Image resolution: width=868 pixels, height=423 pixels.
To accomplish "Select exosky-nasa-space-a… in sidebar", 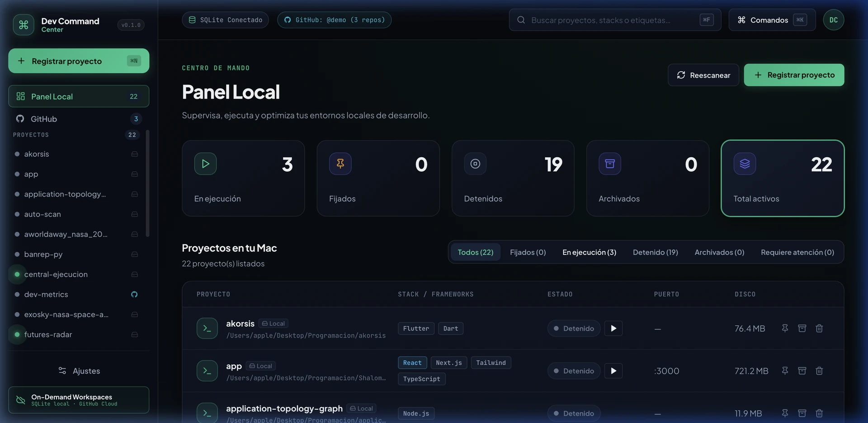I will point(77,315).
